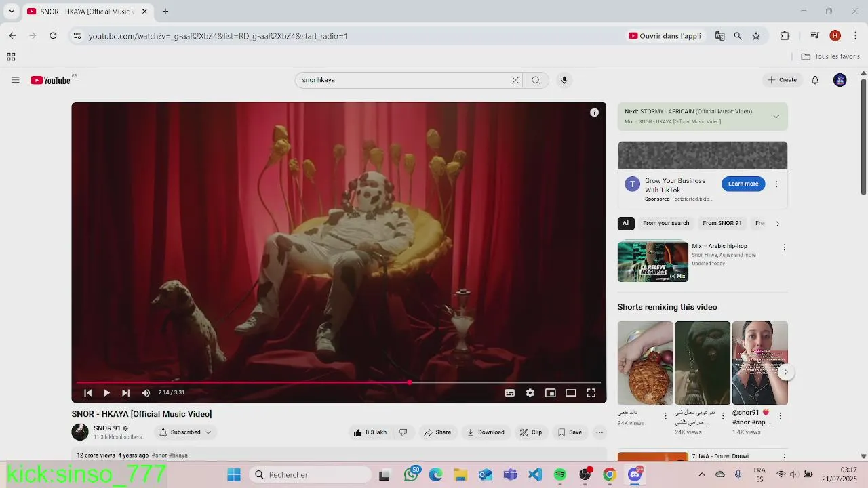This screenshot has height=488, width=868.
Task: Download the video
Action: (x=486, y=432)
